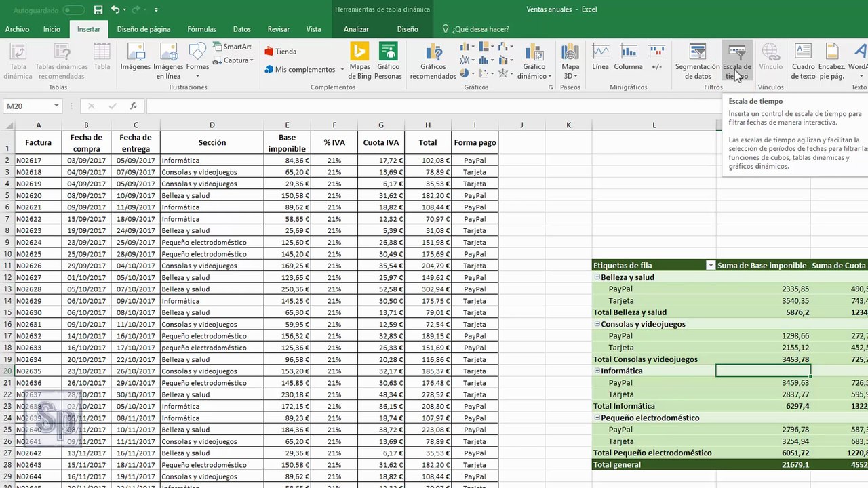Click the Save icon in the title bar
This screenshot has height=488, width=868.
(98, 10)
